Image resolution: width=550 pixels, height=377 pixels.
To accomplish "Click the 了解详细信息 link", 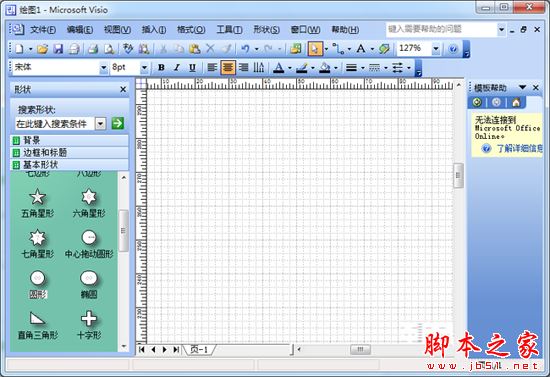I will tap(519, 149).
